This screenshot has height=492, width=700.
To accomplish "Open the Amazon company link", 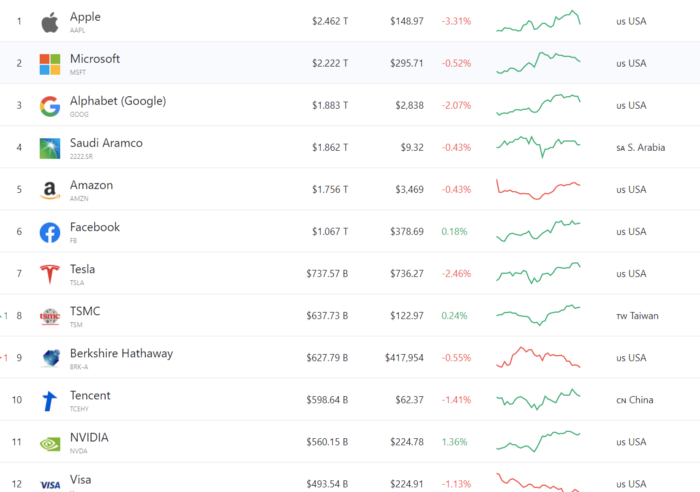I will click(91, 185).
